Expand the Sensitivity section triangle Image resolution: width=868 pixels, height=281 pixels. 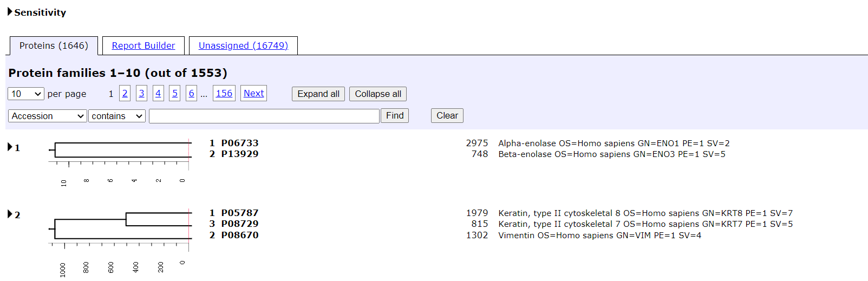point(10,12)
